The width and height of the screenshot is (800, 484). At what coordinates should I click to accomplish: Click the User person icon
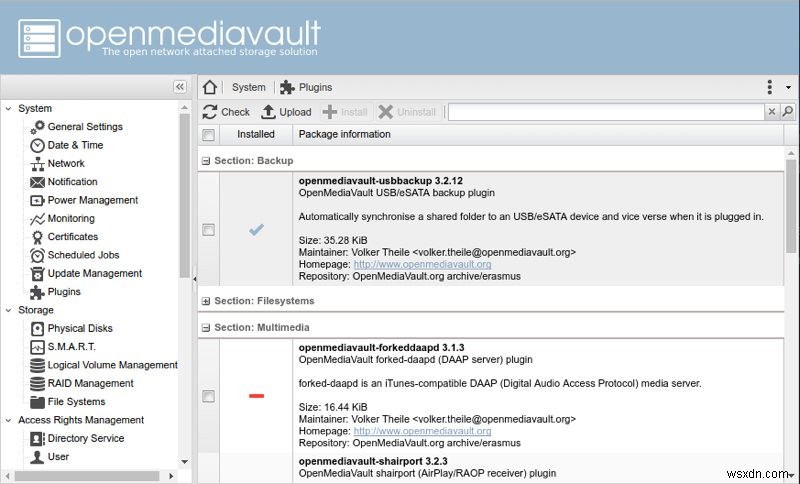point(37,457)
